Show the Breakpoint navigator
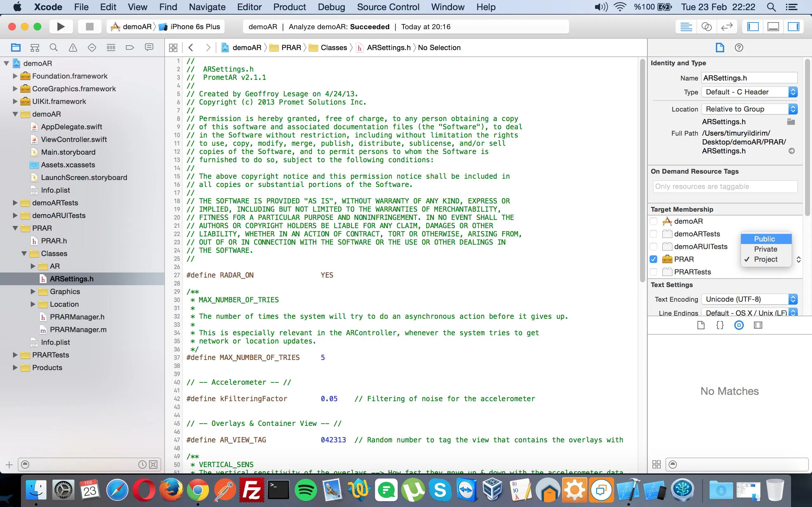The height and width of the screenshot is (507, 812). tap(130, 48)
